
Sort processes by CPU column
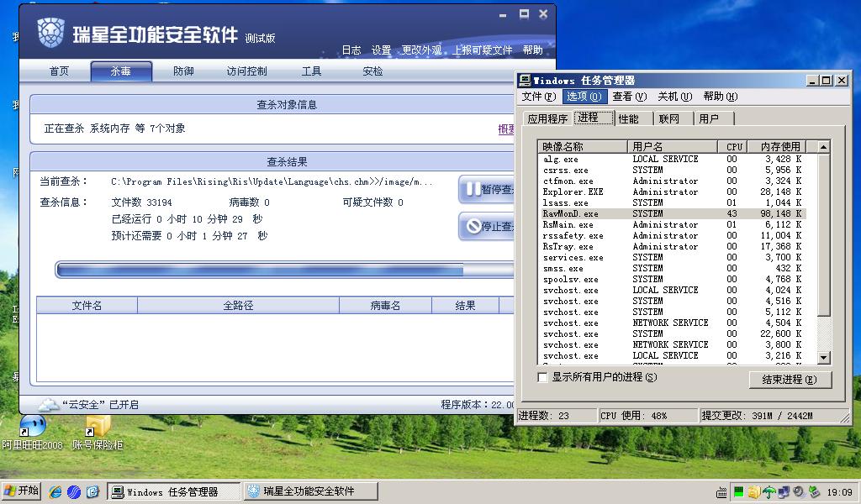733,146
